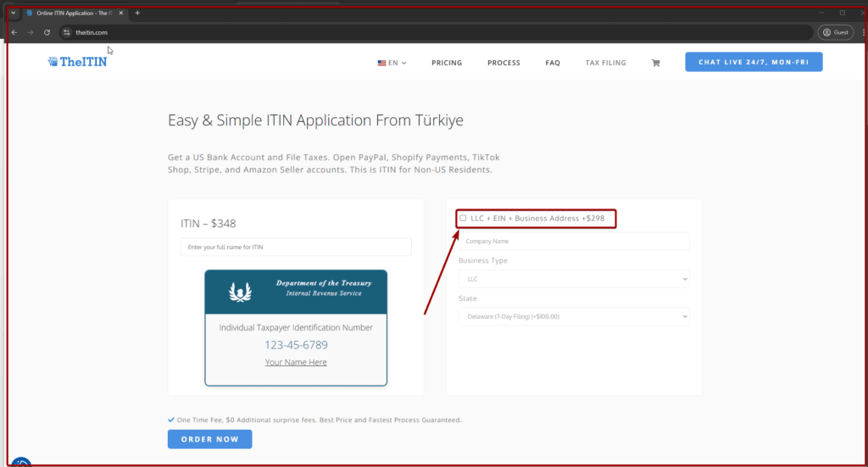The width and height of the screenshot is (868, 467).
Task: Open the PROCESS menu item
Action: point(504,63)
